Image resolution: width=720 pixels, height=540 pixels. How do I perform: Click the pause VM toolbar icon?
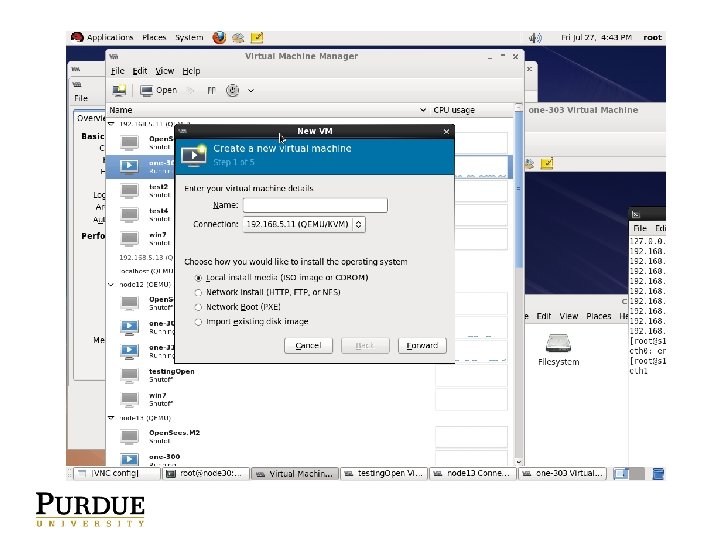[211, 90]
